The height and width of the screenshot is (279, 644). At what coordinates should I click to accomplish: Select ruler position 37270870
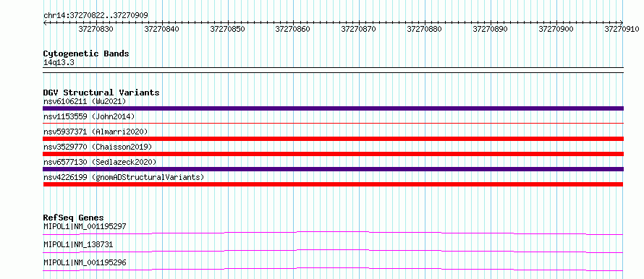pyautogui.click(x=359, y=30)
